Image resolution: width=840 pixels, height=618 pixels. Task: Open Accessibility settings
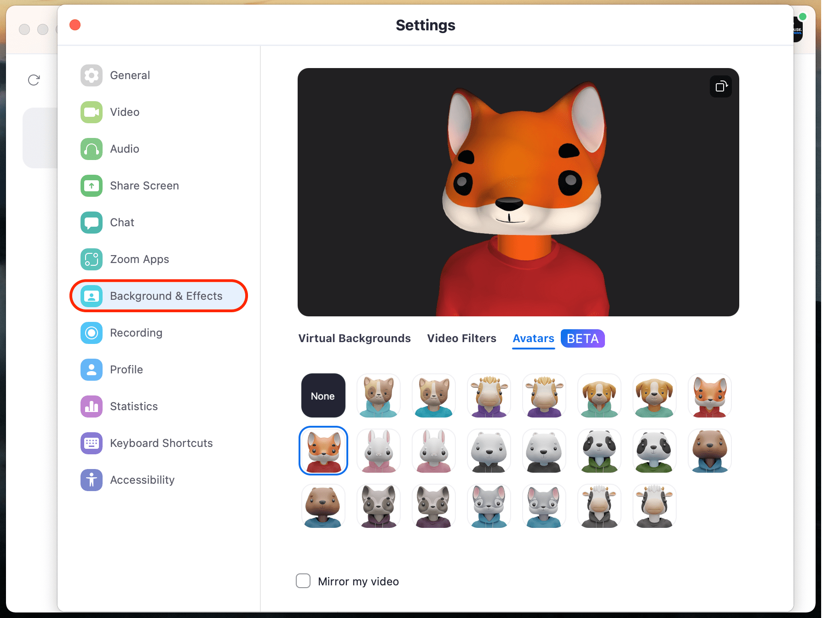(x=159, y=480)
